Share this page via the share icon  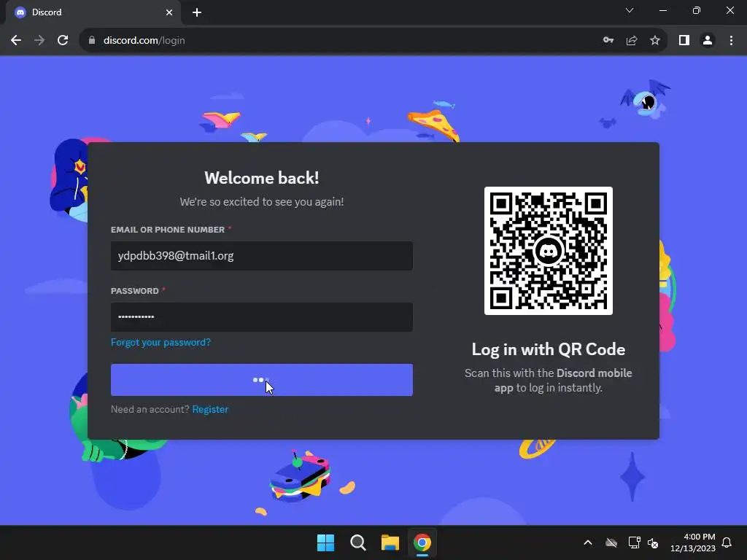pos(632,41)
